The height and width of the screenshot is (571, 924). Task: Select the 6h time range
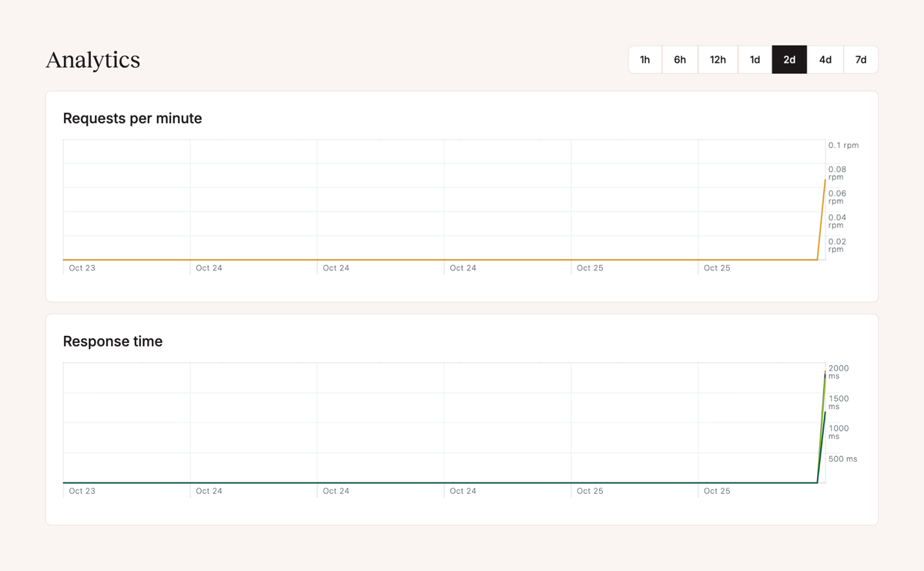[680, 59]
